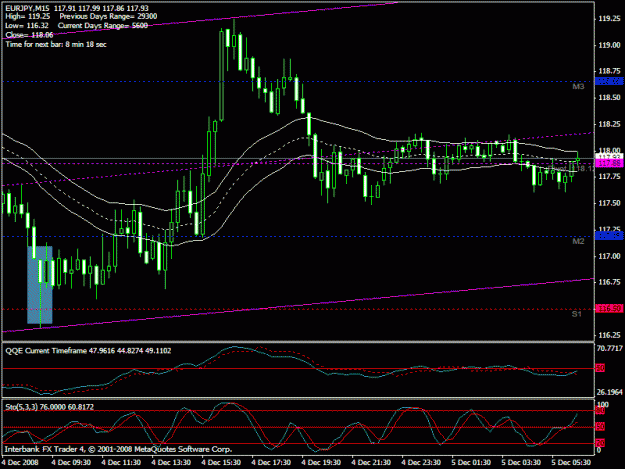Click the '4 Dec 2008' time axis label
625x469 pixels.
click(x=20, y=462)
